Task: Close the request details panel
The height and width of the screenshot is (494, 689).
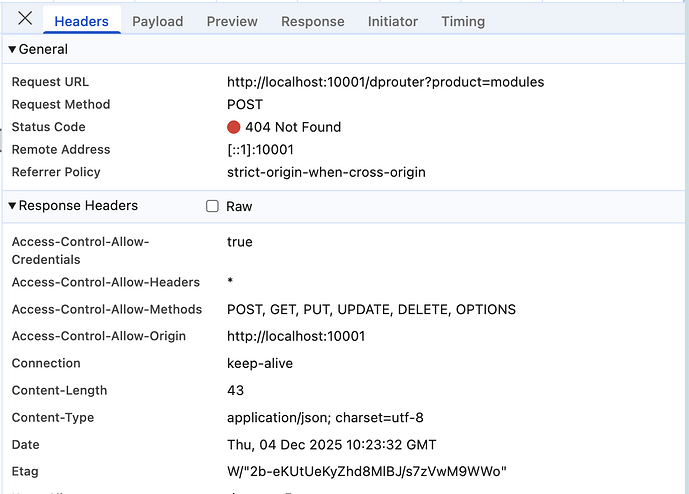Action: click(25, 20)
